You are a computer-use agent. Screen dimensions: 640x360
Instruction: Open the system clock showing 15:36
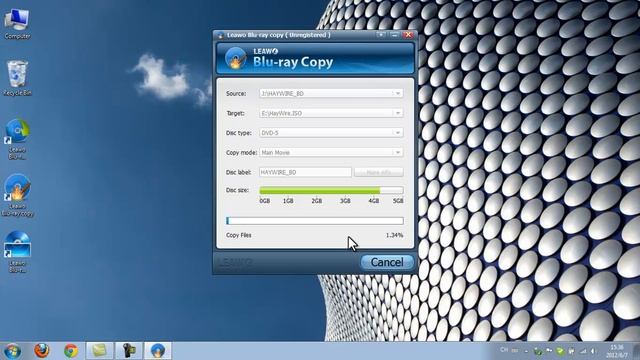[616, 351]
